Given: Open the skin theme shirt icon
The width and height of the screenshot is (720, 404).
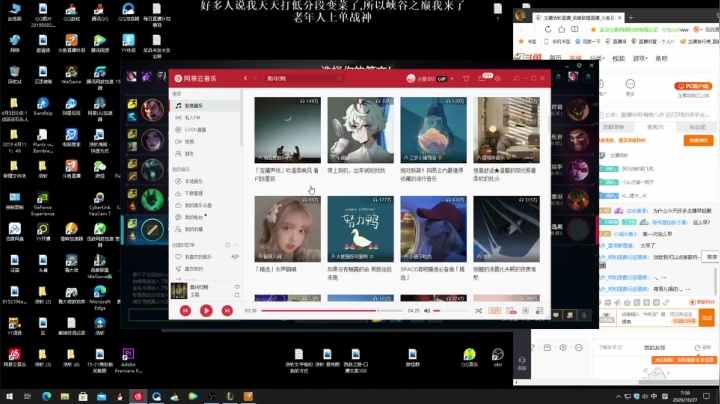Looking at the screenshot, I should 466,79.
